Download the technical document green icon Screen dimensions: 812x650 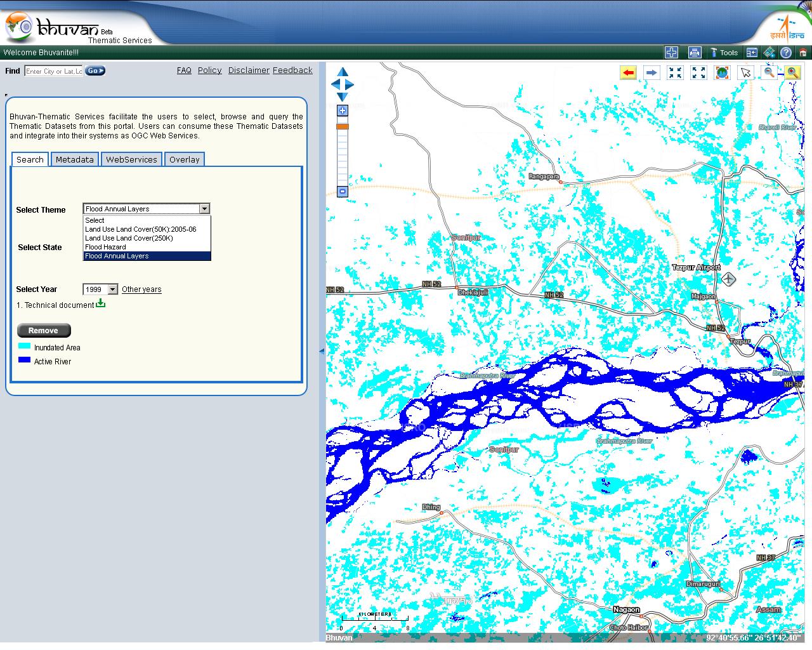pyautogui.click(x=100, y=303)
